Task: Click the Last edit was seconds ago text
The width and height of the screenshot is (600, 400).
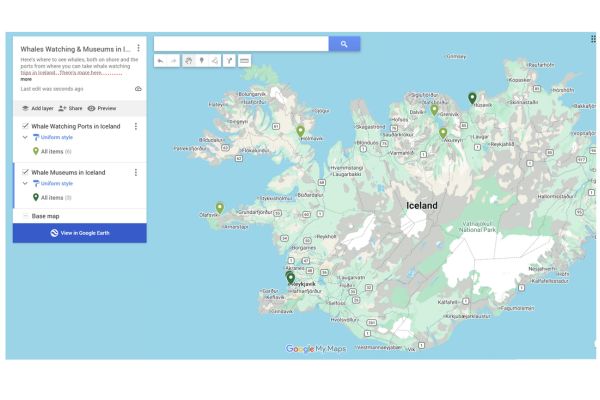Action: pyautogui.click(x=52, y=89)
